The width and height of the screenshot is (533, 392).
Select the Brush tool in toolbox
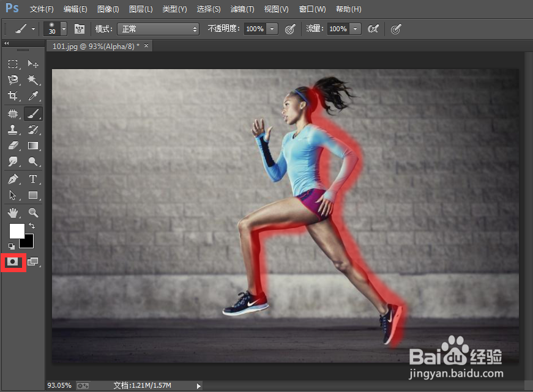33,114
